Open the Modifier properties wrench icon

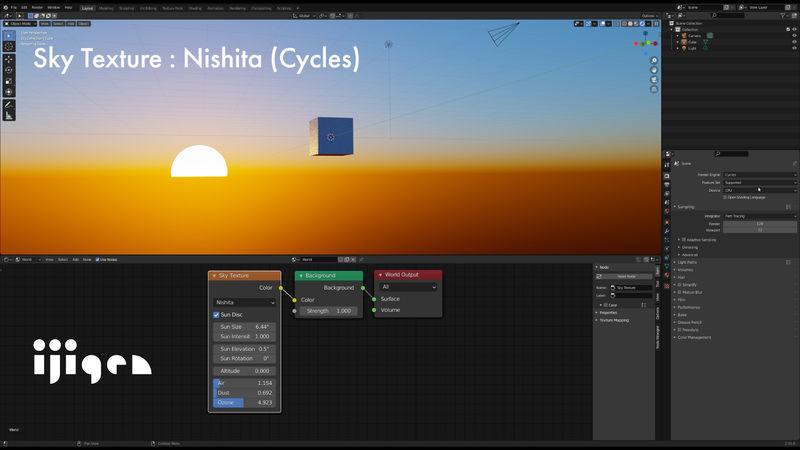click(x=667, y=231)
